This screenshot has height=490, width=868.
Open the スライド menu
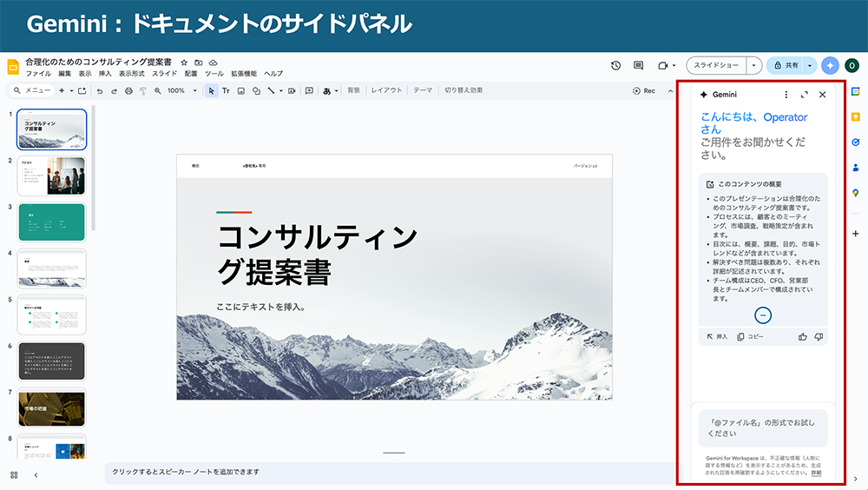[x=164, y=74]
